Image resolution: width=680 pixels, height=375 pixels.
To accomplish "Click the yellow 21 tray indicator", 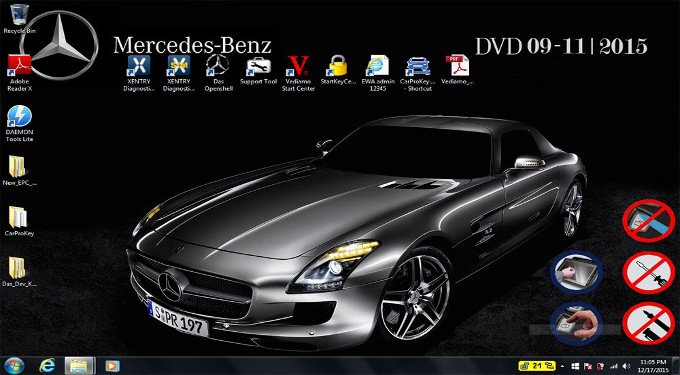I will 537,366.
